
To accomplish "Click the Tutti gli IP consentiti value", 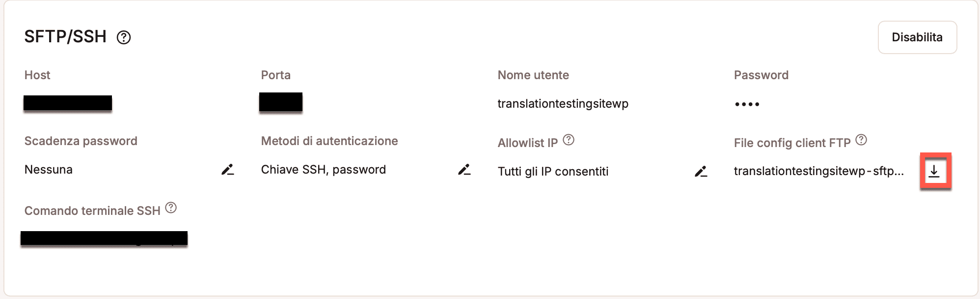I will click(x=553, y=172).
